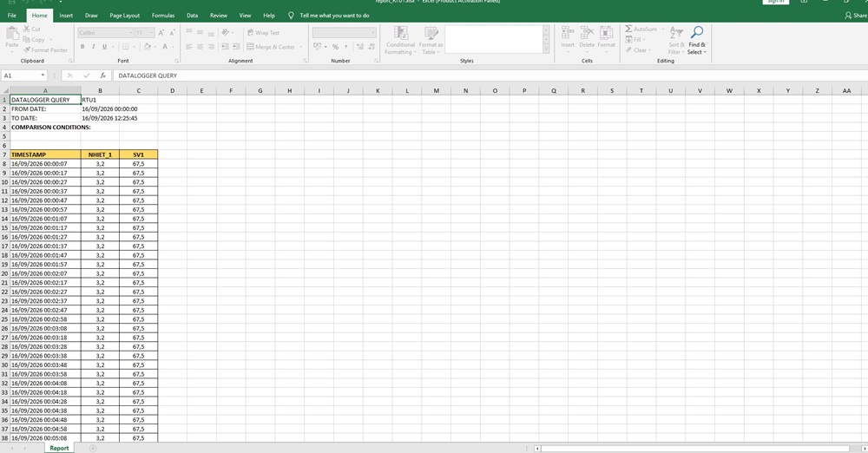Click Merge & Center
The width and height of the screenshot is (868, 453).
click(x=271, y=47)
